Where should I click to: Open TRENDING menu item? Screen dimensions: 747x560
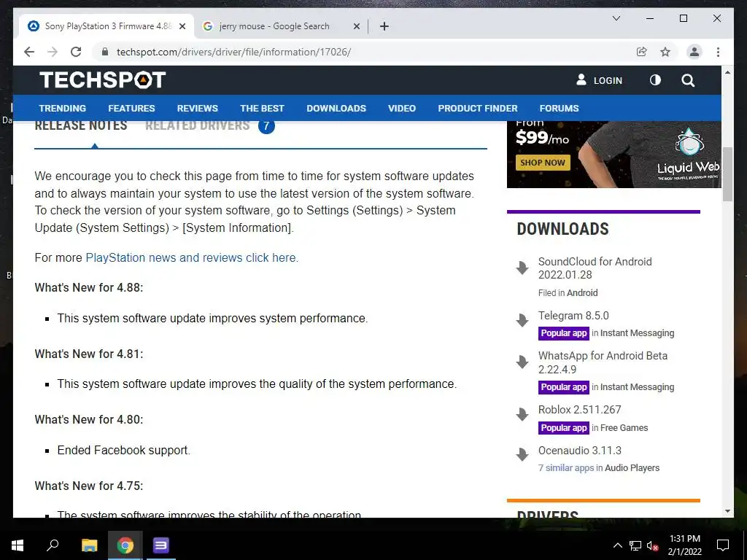(x=63, y=108)
